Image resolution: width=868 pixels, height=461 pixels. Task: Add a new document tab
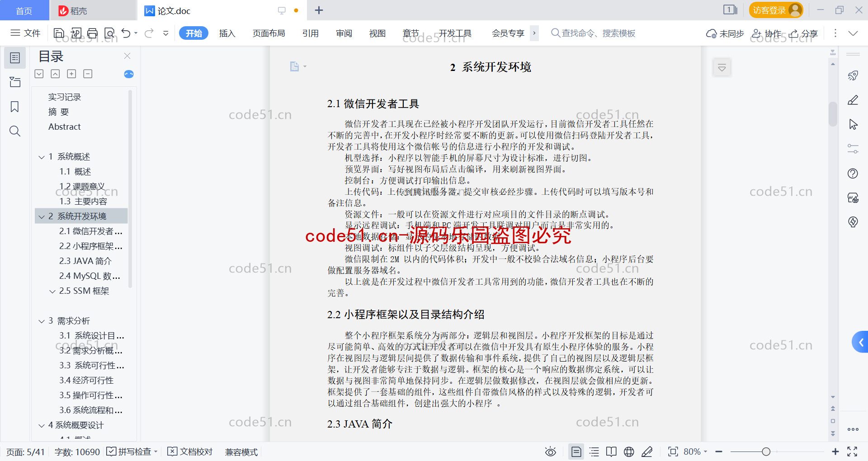click(x=319, y=10)
